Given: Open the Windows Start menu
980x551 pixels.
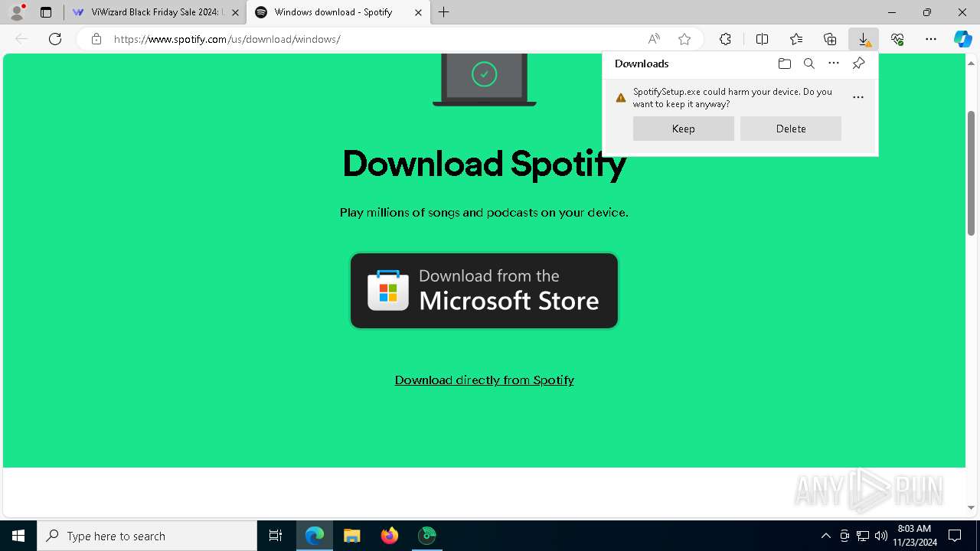Looking at the screenshot, I should (x=18, y=536).
